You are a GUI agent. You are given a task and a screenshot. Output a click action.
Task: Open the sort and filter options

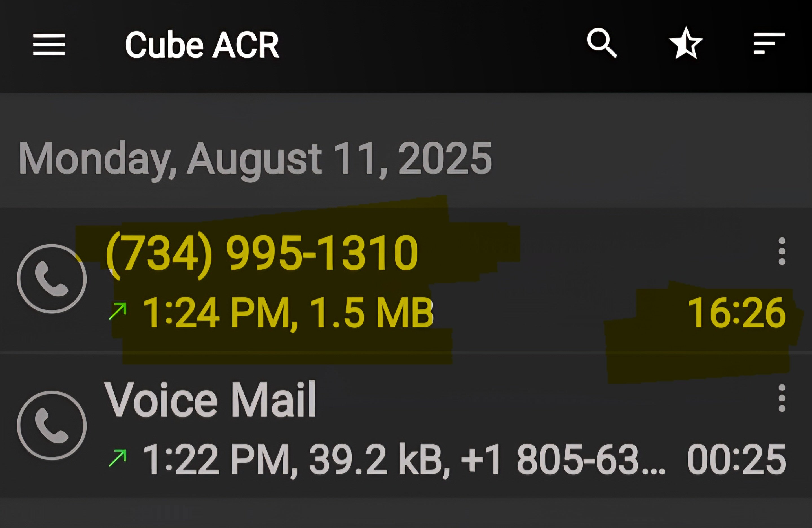click(x=769, y=43)
